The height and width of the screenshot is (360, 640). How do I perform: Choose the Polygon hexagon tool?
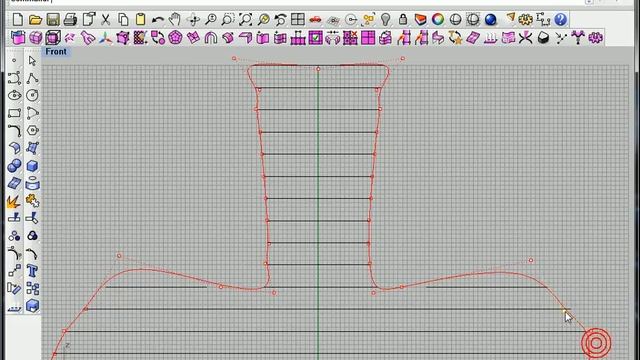[x=32, y=131]
